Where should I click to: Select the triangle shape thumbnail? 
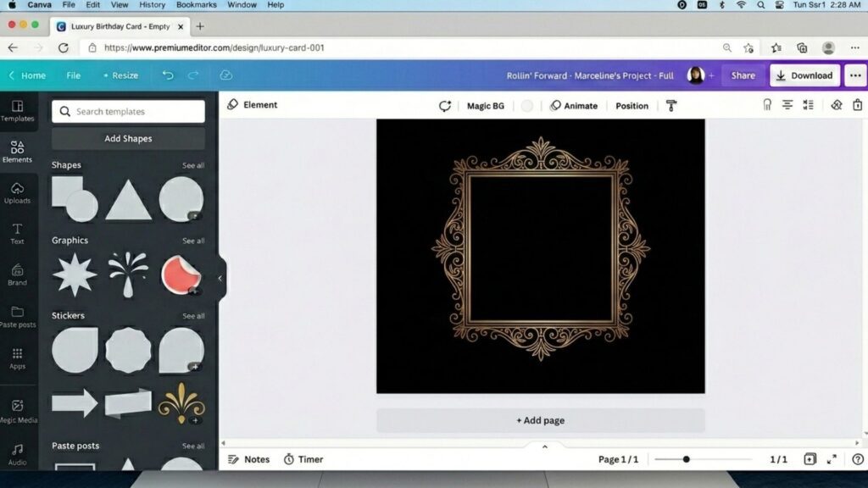129,200
